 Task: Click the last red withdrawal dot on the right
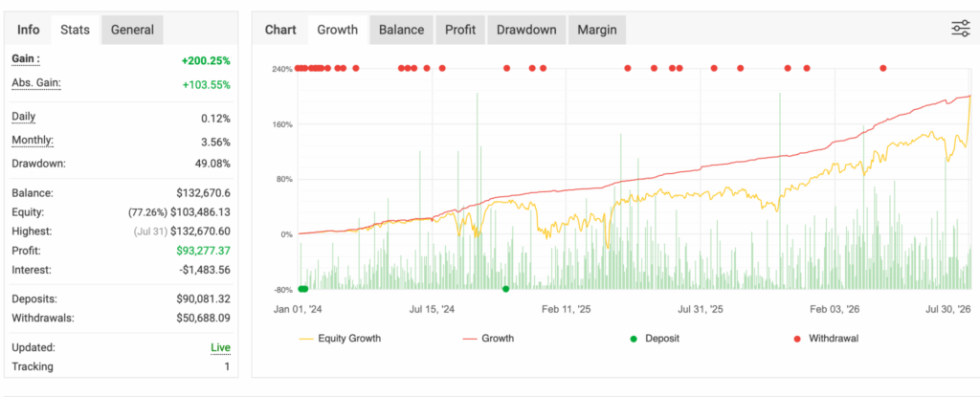coord(883,68)
